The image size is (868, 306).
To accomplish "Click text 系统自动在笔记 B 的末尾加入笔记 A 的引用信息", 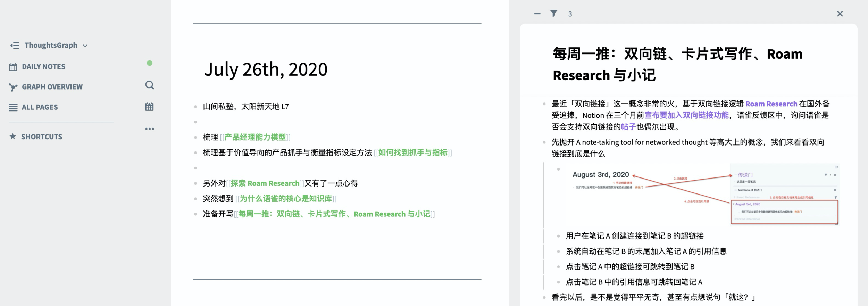I will [646, 251].
